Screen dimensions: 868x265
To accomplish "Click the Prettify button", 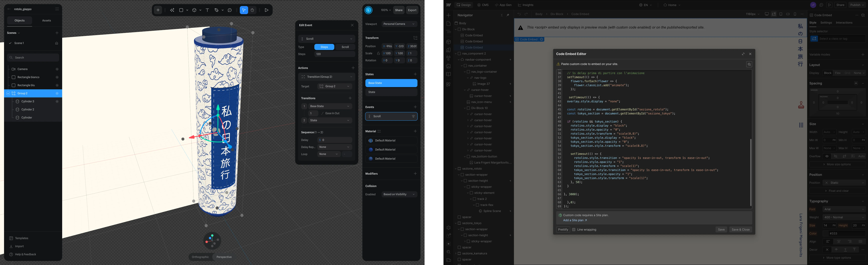I will tap(563, 230).
